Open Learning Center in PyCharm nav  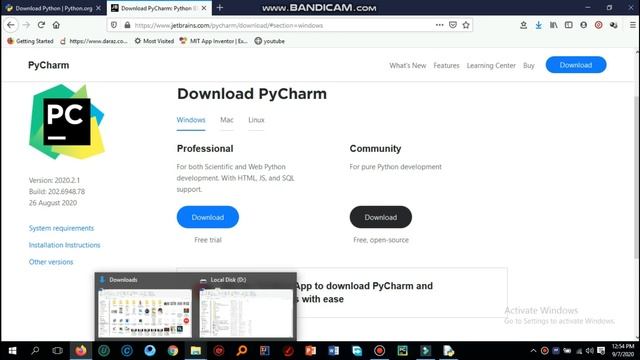point(491,65)
